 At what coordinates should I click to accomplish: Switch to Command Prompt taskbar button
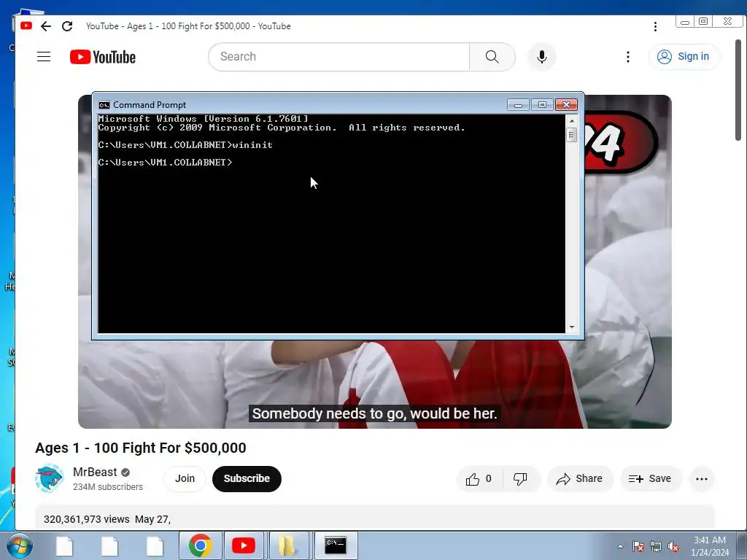pos(336,545)
